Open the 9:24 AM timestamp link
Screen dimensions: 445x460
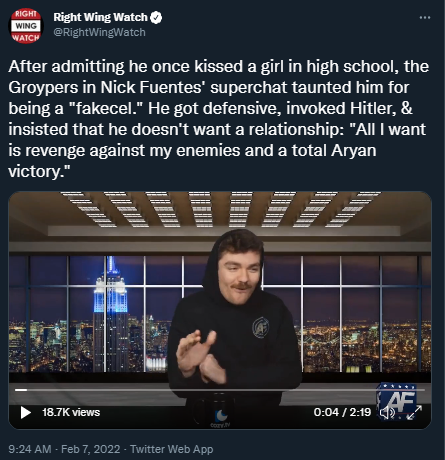30,449
